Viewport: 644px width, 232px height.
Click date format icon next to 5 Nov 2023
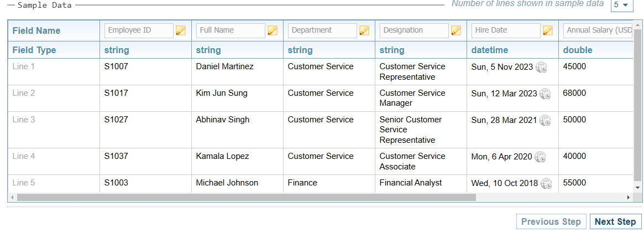coord(542,68)
